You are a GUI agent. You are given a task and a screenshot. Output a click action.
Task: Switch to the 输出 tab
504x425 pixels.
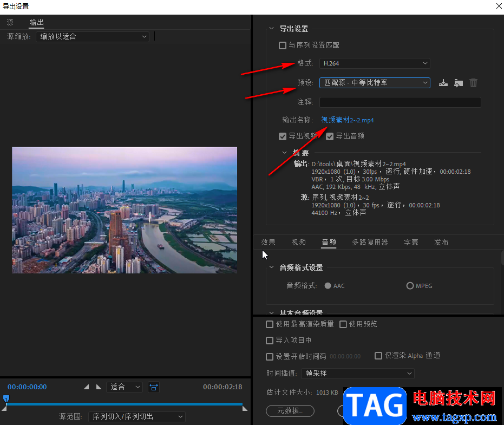click(36, 22)
